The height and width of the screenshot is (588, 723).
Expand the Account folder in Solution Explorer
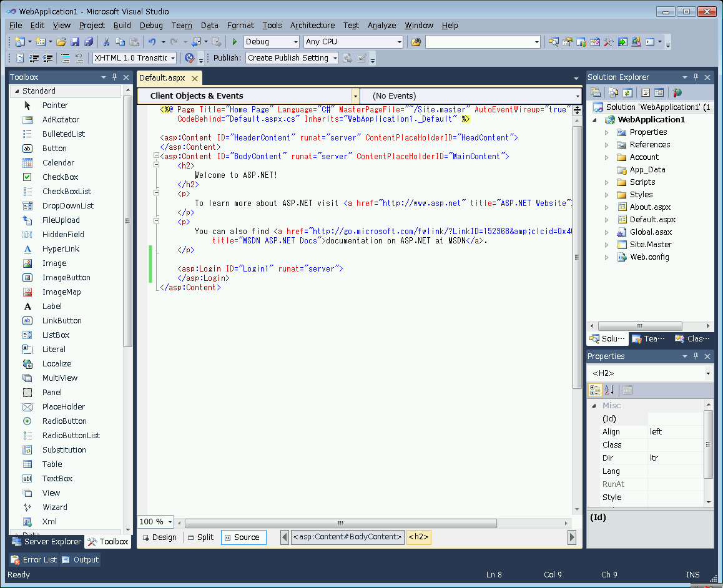click(x=606, y=157)
